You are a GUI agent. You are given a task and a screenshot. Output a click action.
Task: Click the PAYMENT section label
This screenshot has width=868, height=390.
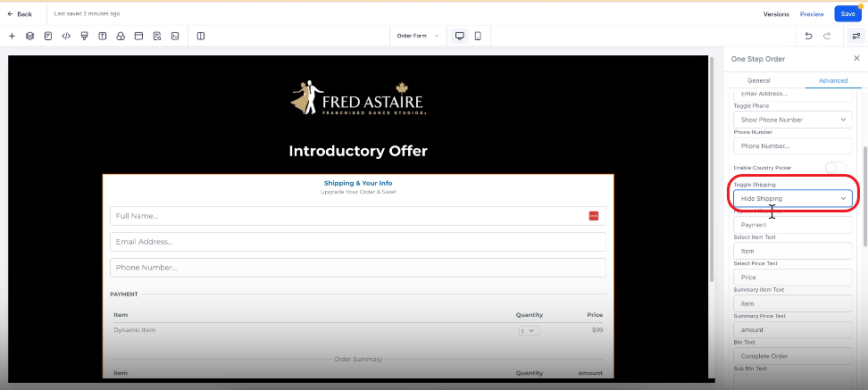tap(124, 295)
